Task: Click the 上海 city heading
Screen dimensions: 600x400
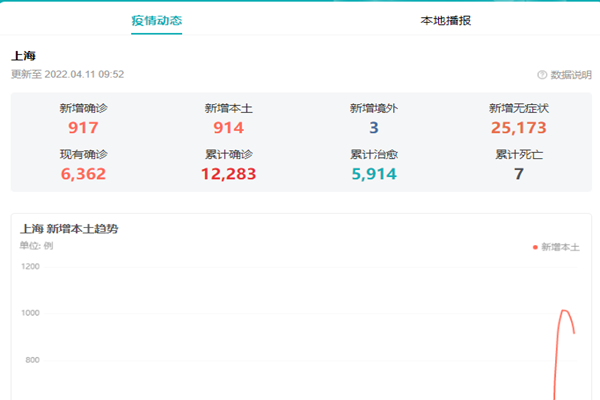Action: pyautogui.click(x=24, y=56)
